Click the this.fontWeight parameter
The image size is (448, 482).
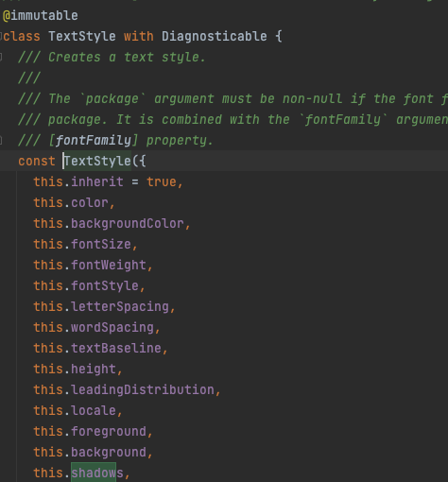93,265
